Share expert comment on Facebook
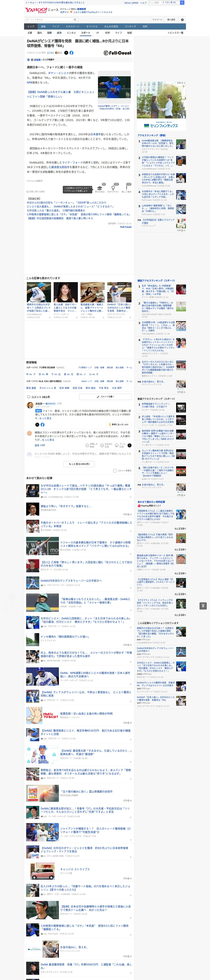 click(42, 425)
